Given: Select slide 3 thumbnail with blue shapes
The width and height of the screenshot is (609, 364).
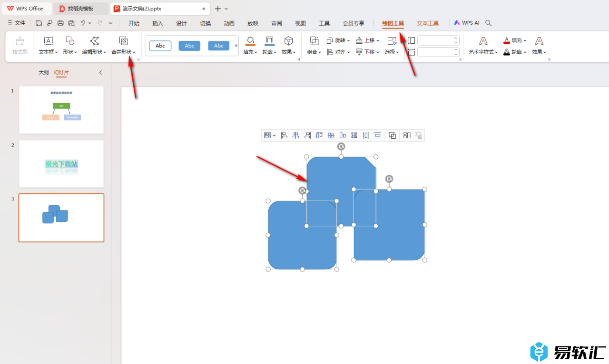Looking at the screenshot, I should pyautogui.click(x=61, y=218).
